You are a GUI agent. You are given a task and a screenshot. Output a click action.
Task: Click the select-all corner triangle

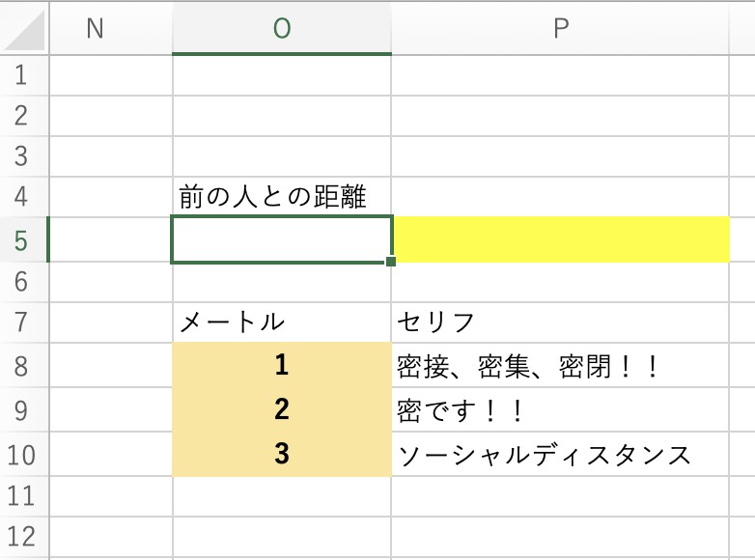tap(24, 29)
